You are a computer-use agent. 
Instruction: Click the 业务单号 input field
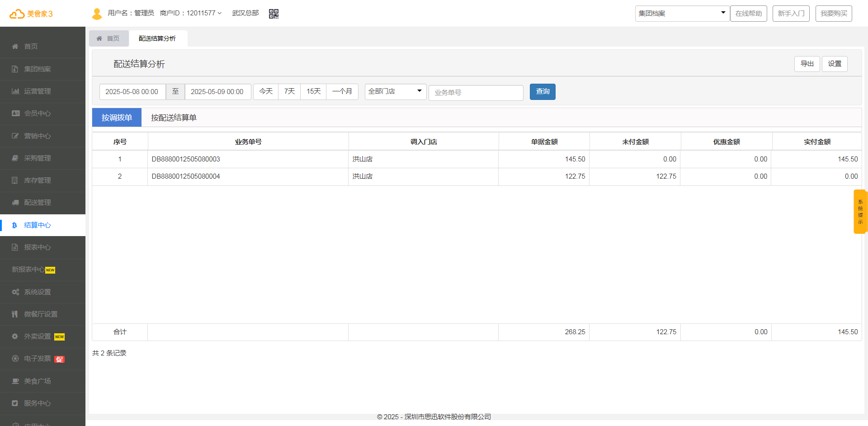pyautogui.click(x=476, y=93)
